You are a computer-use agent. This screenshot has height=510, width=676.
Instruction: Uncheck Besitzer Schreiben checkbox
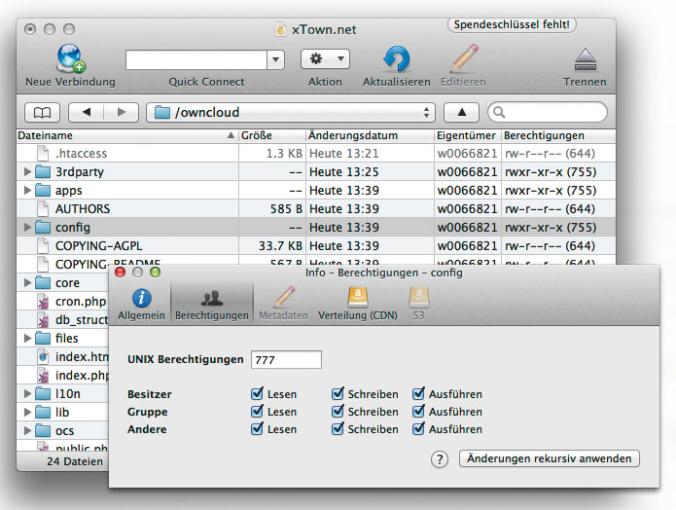click(x=338, y=394)
